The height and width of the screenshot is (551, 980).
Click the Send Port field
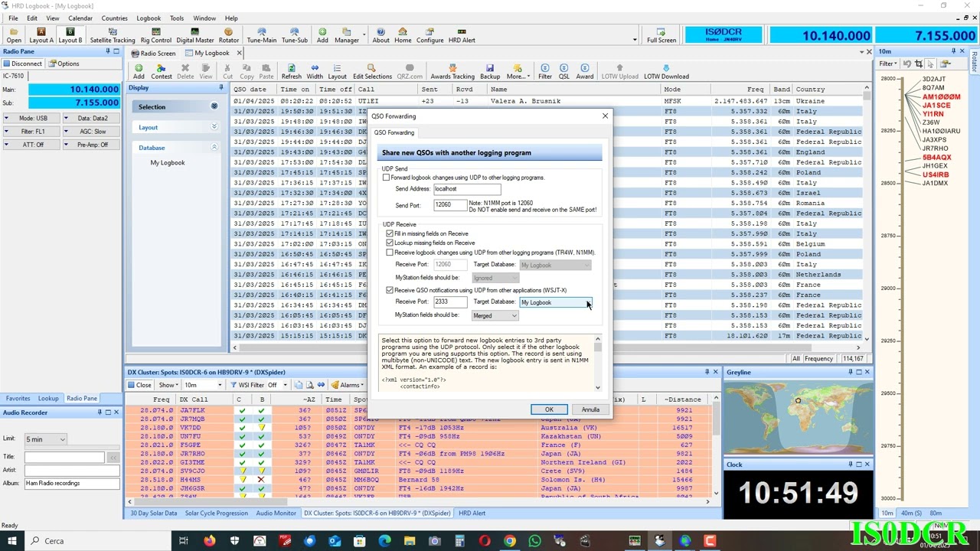449,205
